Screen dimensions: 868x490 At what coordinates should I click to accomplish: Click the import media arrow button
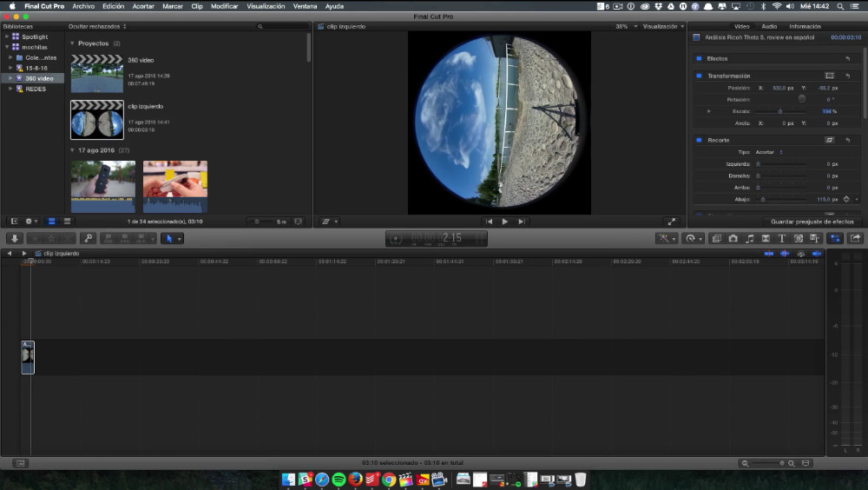[x=15, y=238]
